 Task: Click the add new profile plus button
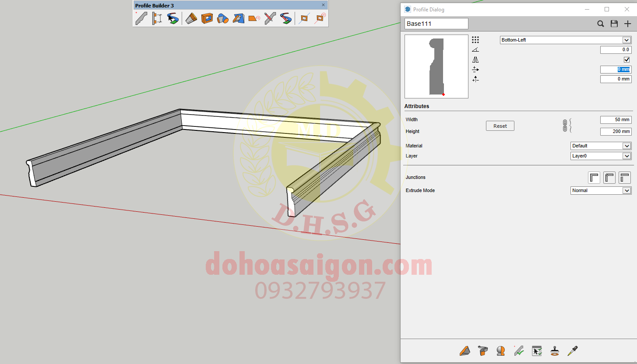coord(628,24)
